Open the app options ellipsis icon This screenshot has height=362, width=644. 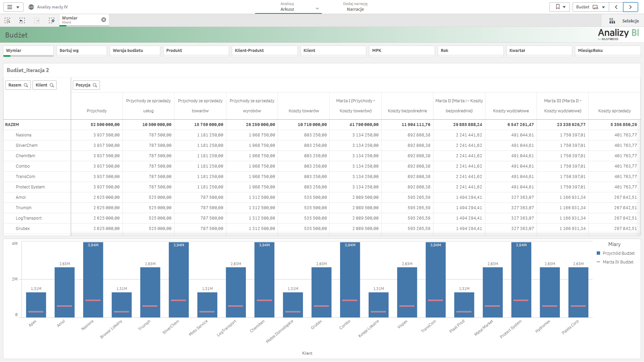[x=31, y=7]
